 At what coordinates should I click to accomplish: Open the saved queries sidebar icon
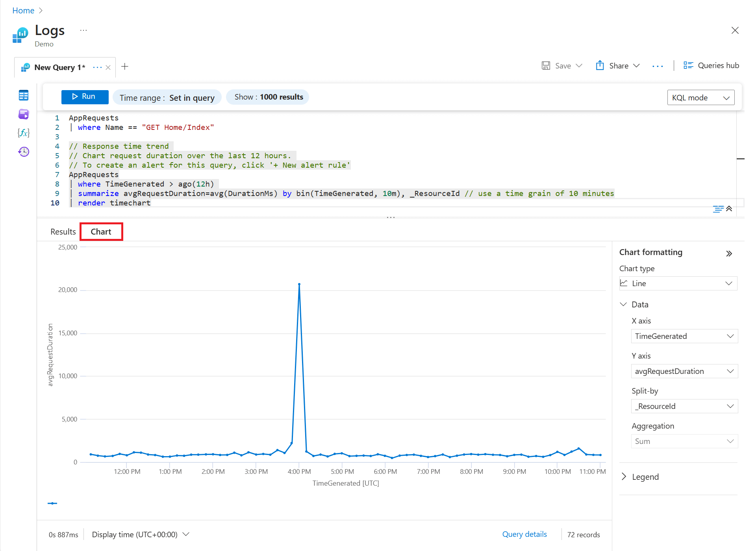pyautogui.click(x=24, y=114)
